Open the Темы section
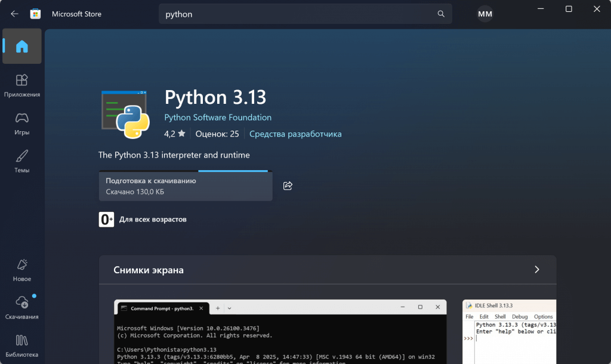 [x=21, y=161]
